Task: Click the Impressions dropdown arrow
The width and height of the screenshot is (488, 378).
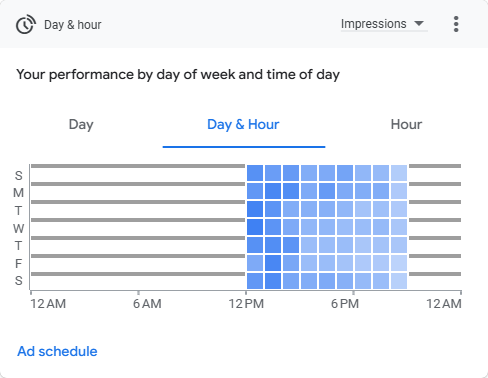Action: pos(419,24)
